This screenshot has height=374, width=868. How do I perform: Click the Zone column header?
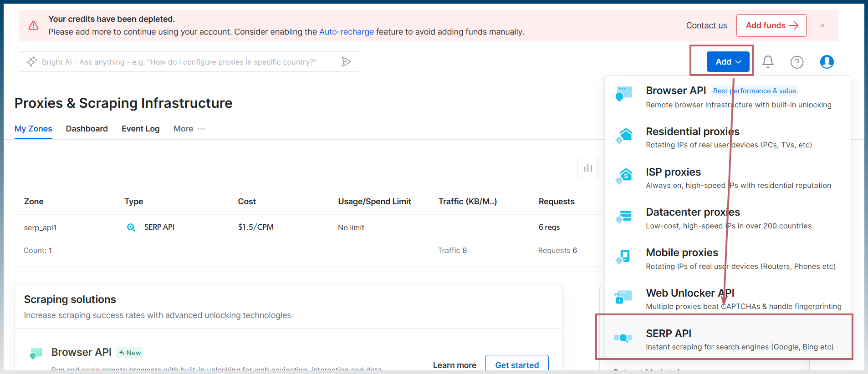coord(34,202)
